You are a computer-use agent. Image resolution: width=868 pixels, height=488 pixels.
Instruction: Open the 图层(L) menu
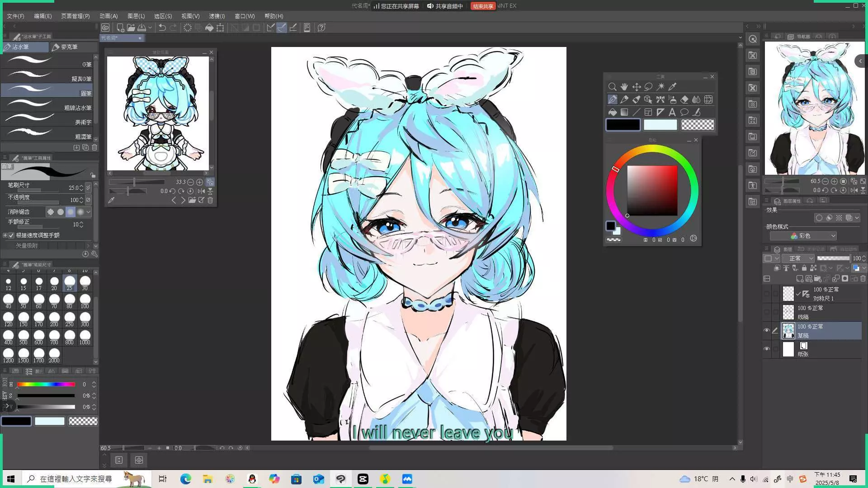point(136,16)
